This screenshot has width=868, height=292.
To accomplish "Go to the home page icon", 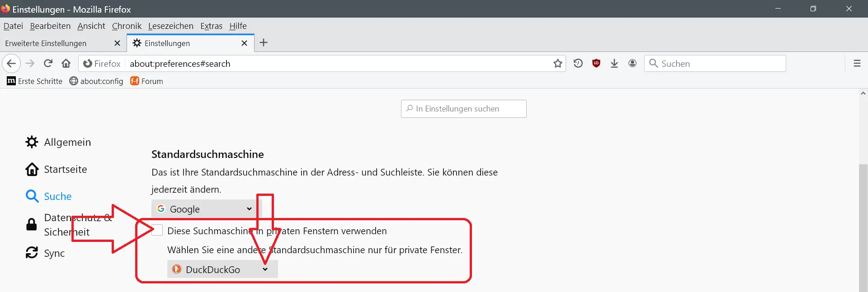I will pos(66,64).
